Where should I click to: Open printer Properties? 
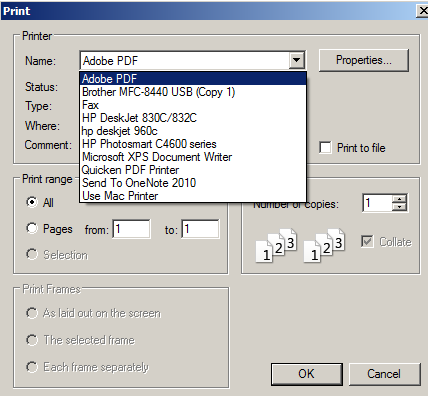click(x=364, y=60)
